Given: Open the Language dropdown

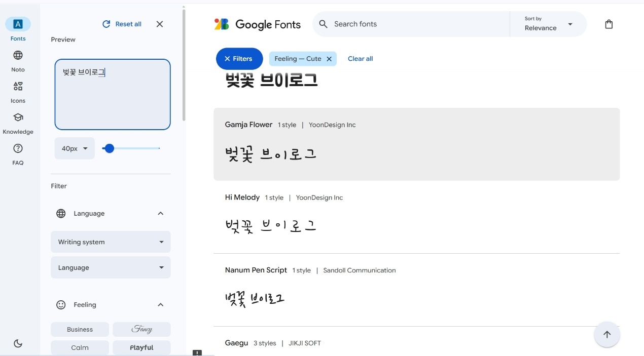Looking at the screenshot, I should [x=111, y=267].
